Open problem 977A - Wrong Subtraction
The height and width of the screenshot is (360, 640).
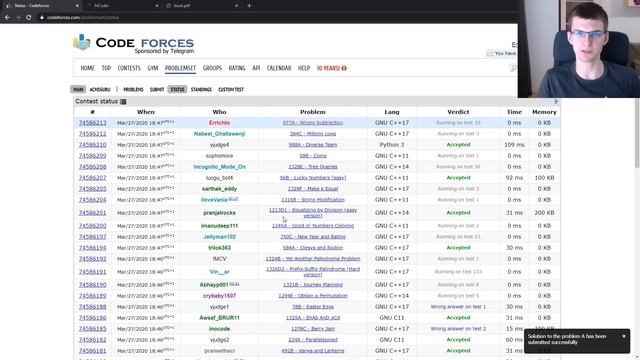313,123
